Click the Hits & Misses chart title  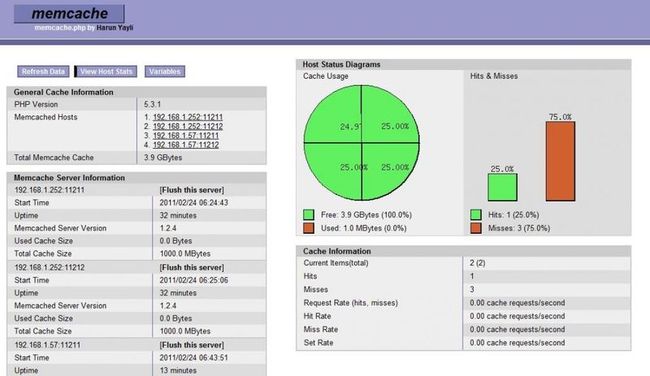494,76
